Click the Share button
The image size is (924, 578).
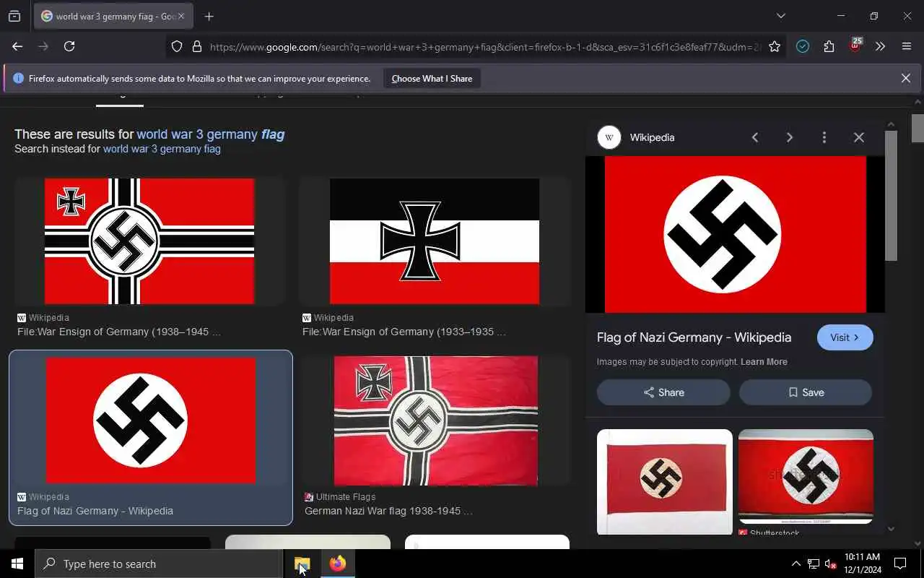pyautogui.click(x=663, y=392)
